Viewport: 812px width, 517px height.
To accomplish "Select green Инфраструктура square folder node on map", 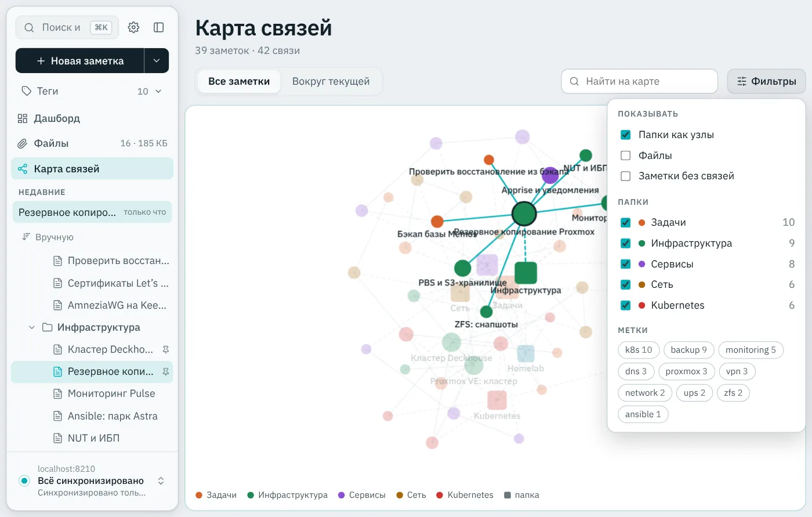I will pyautogui.click(x=525, y=273).
